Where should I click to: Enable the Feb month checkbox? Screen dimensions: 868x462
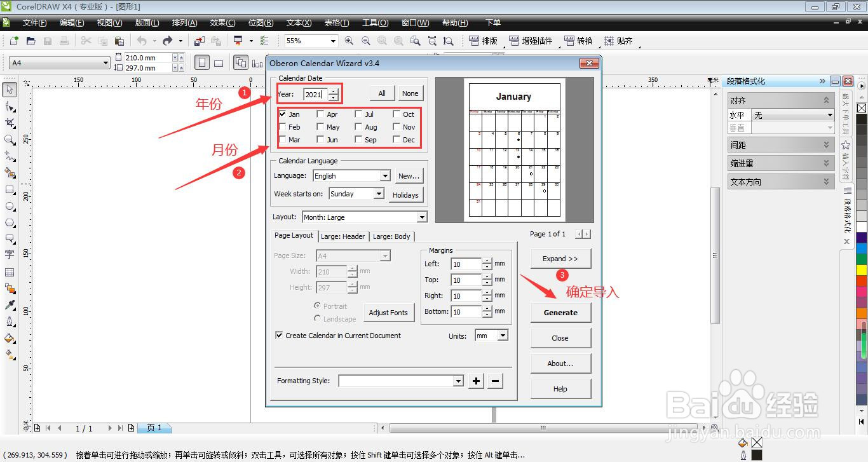click(x=282, y=127)
